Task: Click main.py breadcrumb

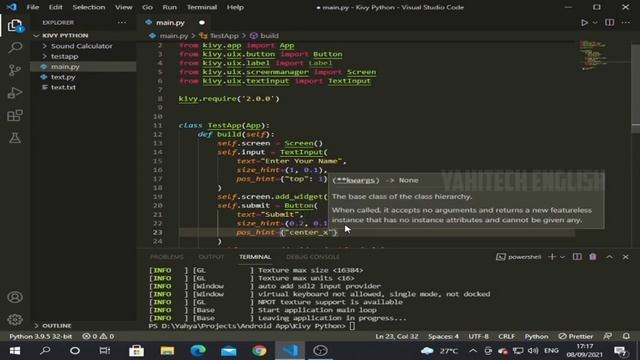Action: tap(173, 36)
